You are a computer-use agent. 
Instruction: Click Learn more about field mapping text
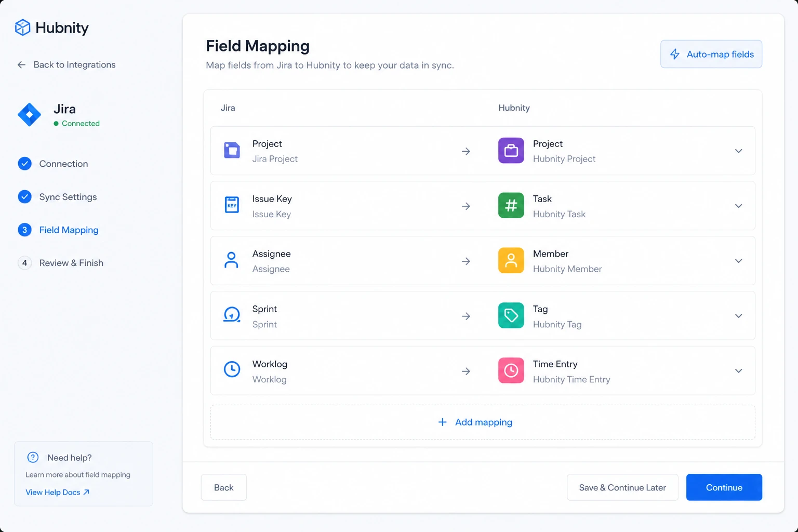78,475
